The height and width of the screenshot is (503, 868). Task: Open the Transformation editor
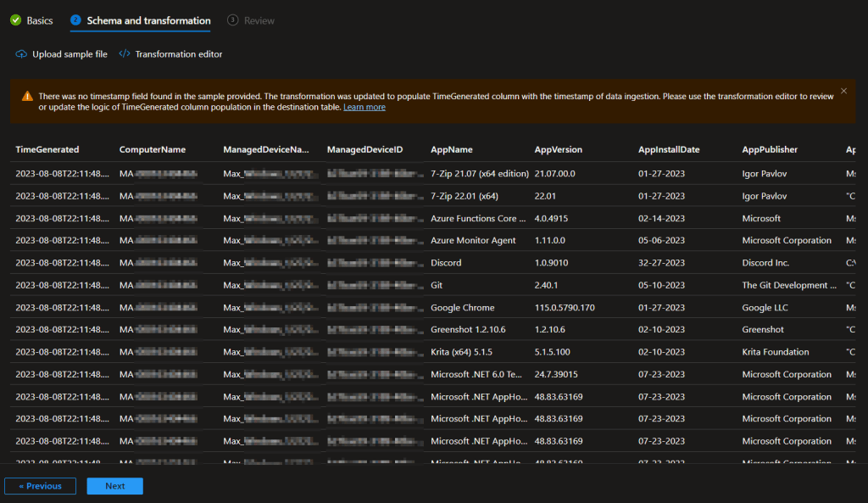click(x=178, y=54)
